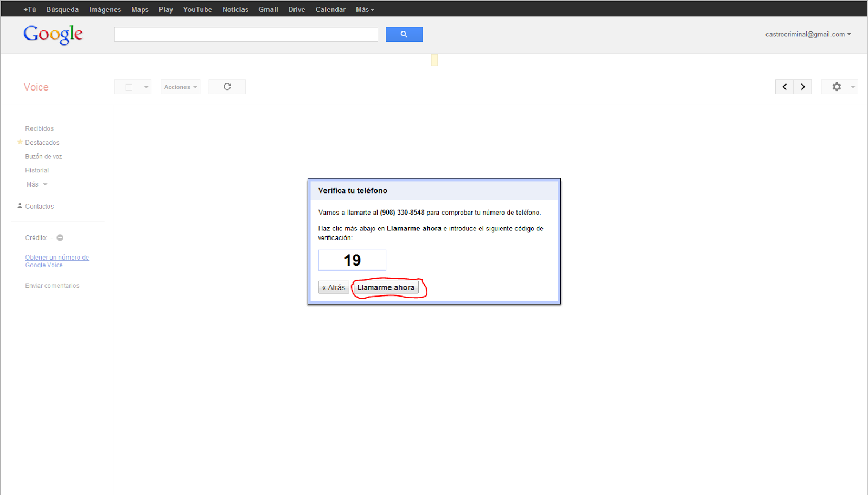Open +Tú in the top bar
Image resolution: width=868 pixels, height=495 pixels.
(30, 9)
